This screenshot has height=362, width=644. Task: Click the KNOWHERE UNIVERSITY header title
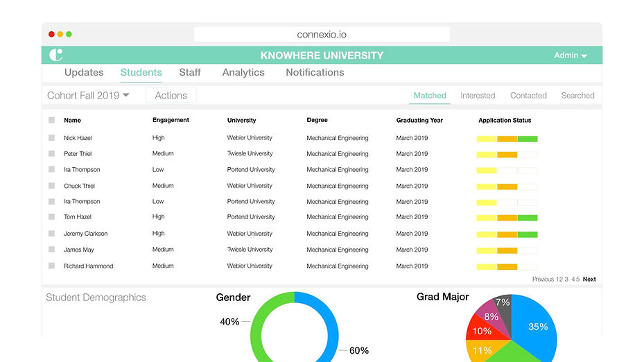[322, 55]
